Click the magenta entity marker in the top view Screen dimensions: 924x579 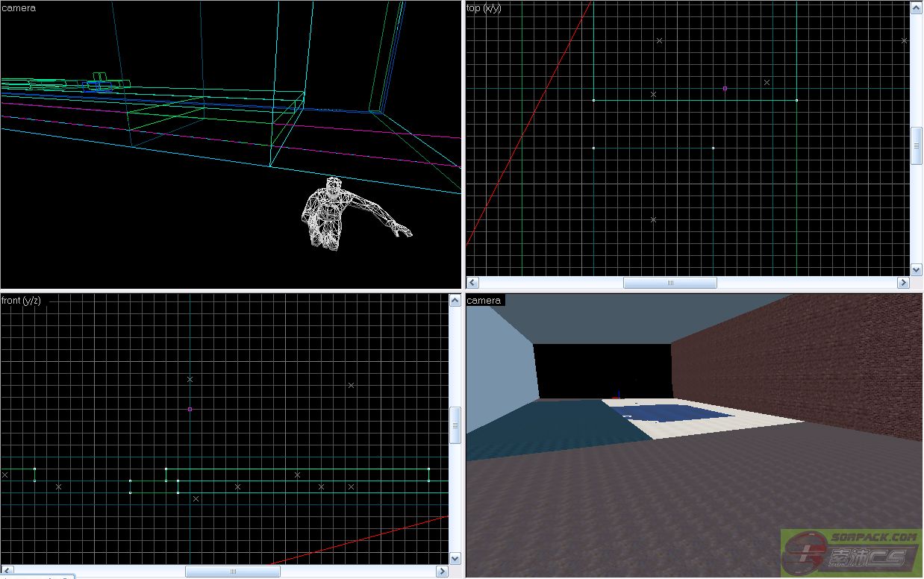click(725, 89)
